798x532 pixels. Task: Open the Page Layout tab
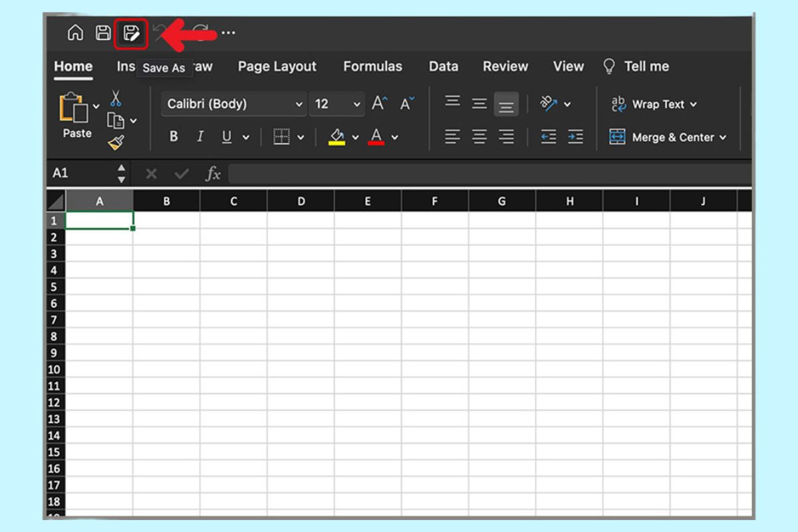(277, 66)
